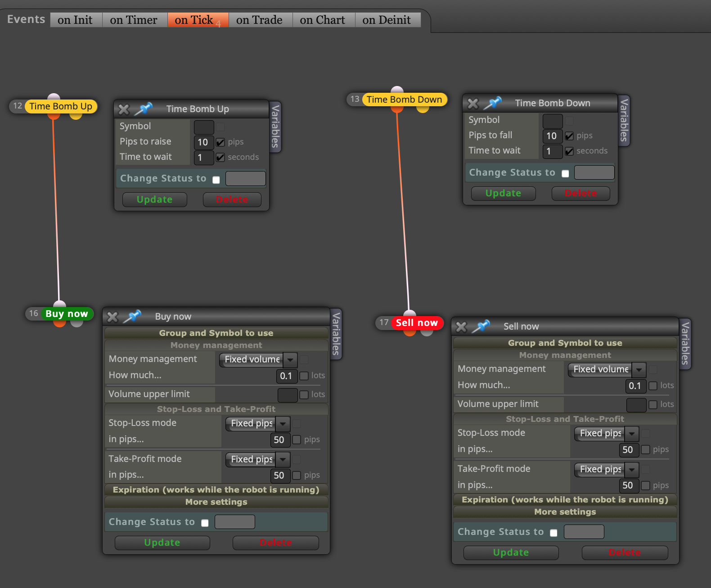Toggle the How much lots checkbox in Buy now
The image size is (711, 588).
tap(304, 376)
